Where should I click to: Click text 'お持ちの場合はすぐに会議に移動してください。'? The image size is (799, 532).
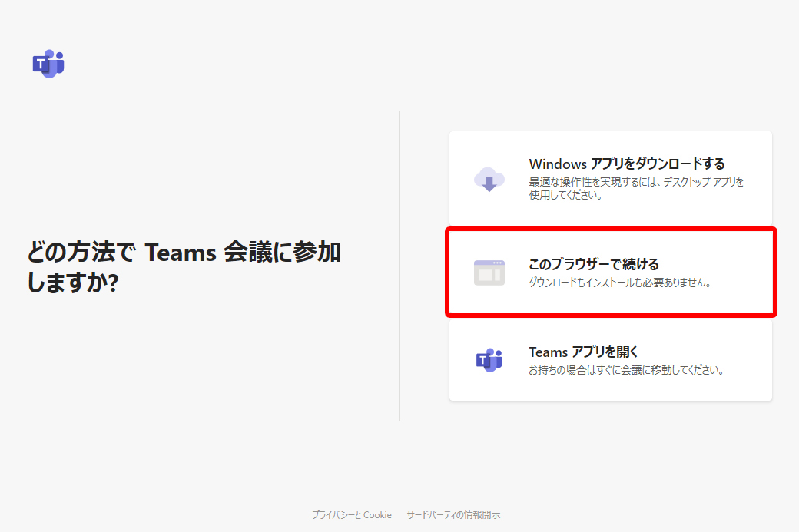pos(626,370)
